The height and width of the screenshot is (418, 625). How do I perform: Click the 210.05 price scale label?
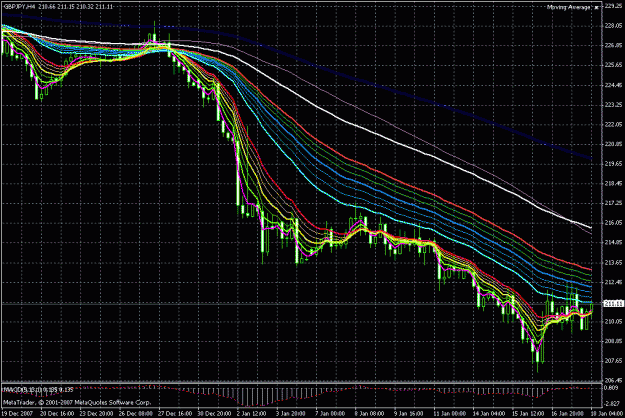(x=614, y=322)
